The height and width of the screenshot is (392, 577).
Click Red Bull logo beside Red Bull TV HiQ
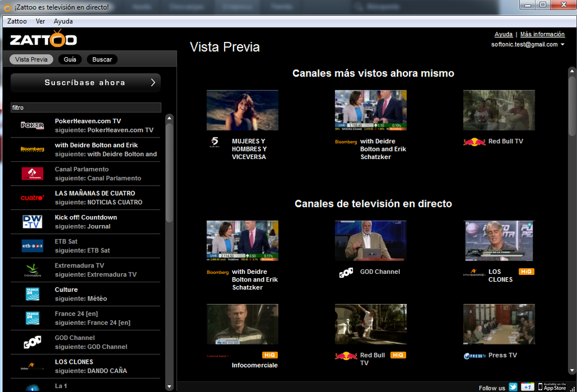click(x=346, y=356)
